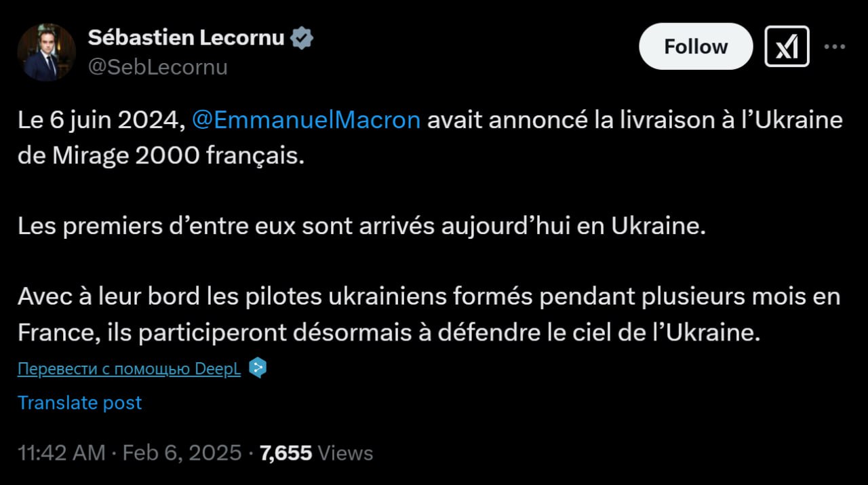The image size is (868, 485).
Task: Click the Views label
Action: (345, 452)
